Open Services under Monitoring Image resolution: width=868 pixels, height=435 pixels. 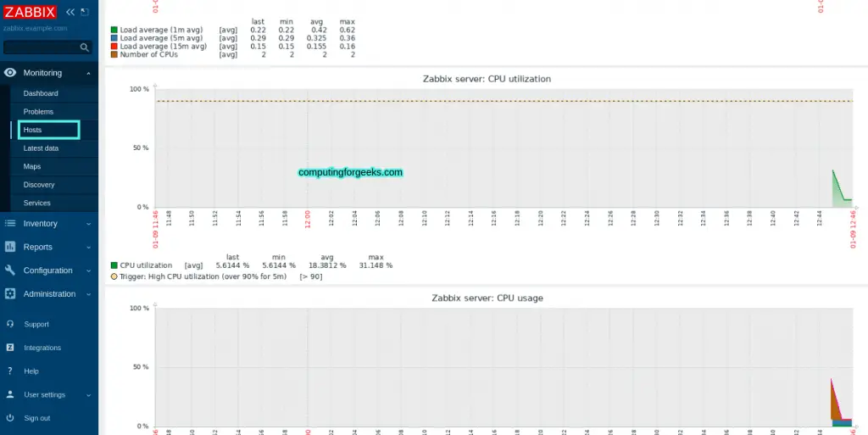36,204
